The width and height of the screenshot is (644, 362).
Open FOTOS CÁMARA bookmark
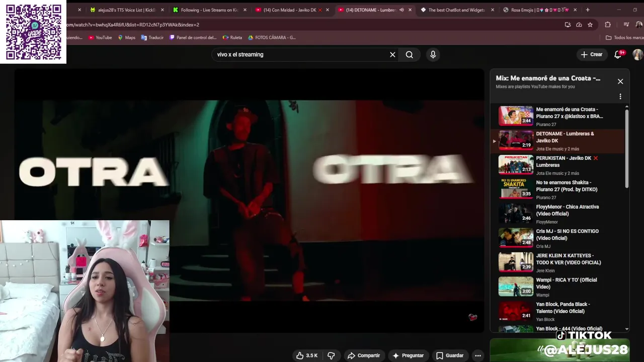pyautogui.click(x=272, y=37)
